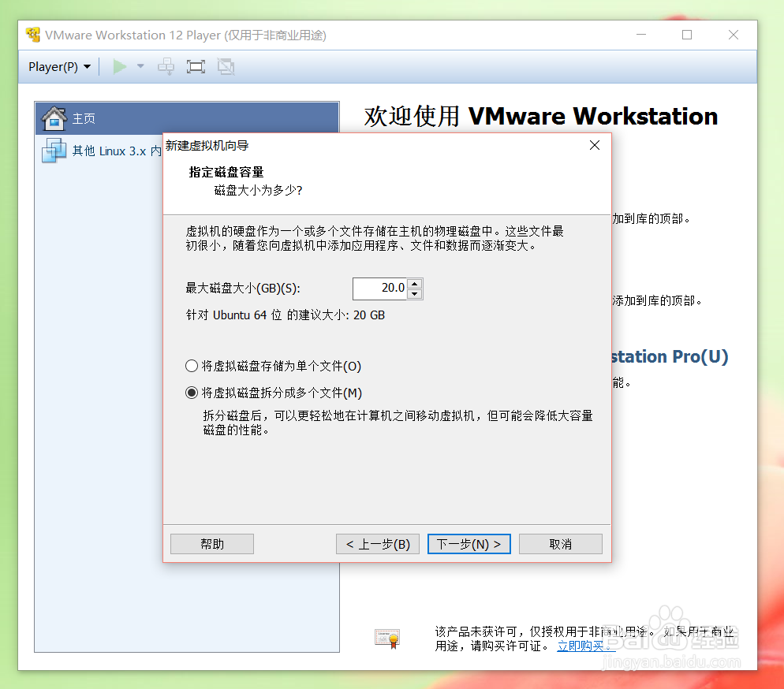Screen dimensions: 784x689
Task: Click the max disk size input field
Action: (x=380, y=289)
